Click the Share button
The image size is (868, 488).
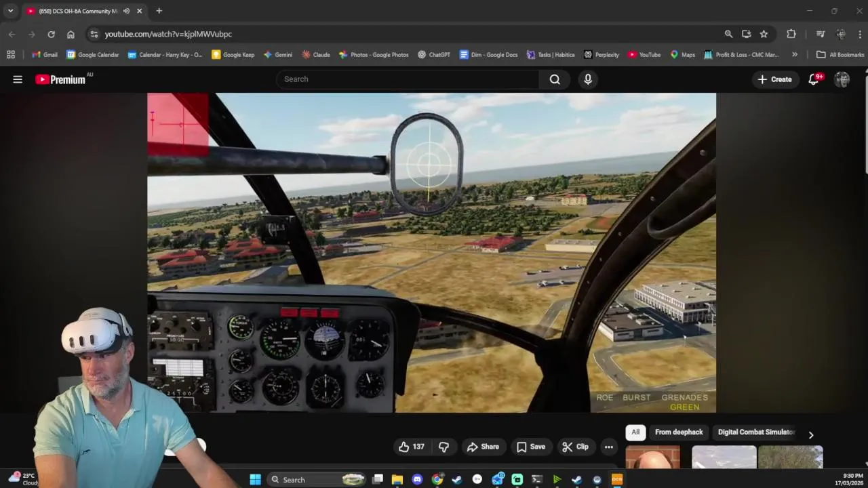483,447
